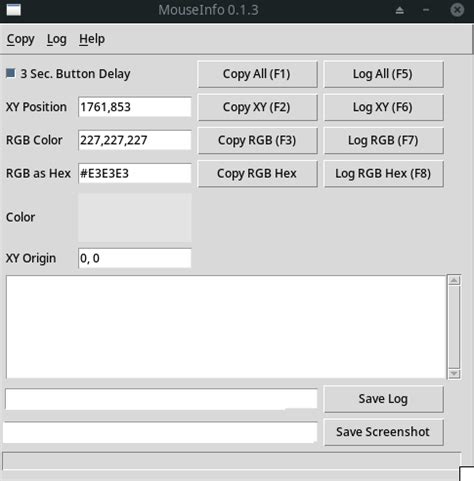
Task: Click the log scrollbar up arrow
Action: (454, 280)
